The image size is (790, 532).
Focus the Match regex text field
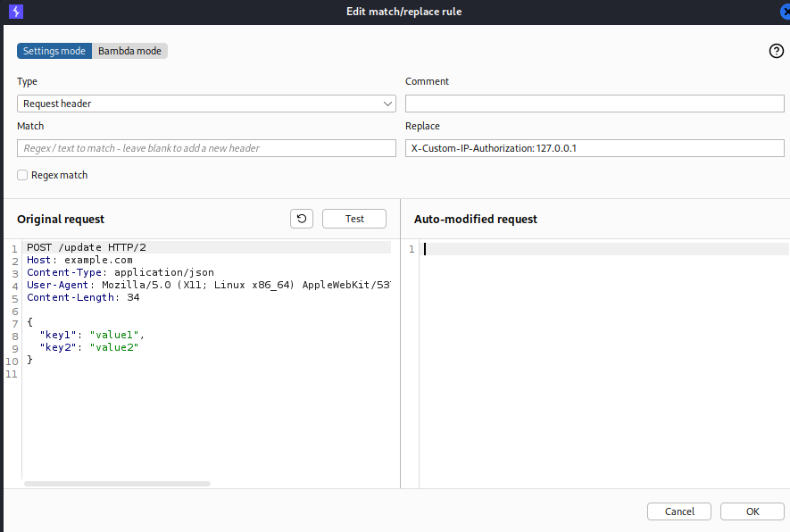point(206,148)
